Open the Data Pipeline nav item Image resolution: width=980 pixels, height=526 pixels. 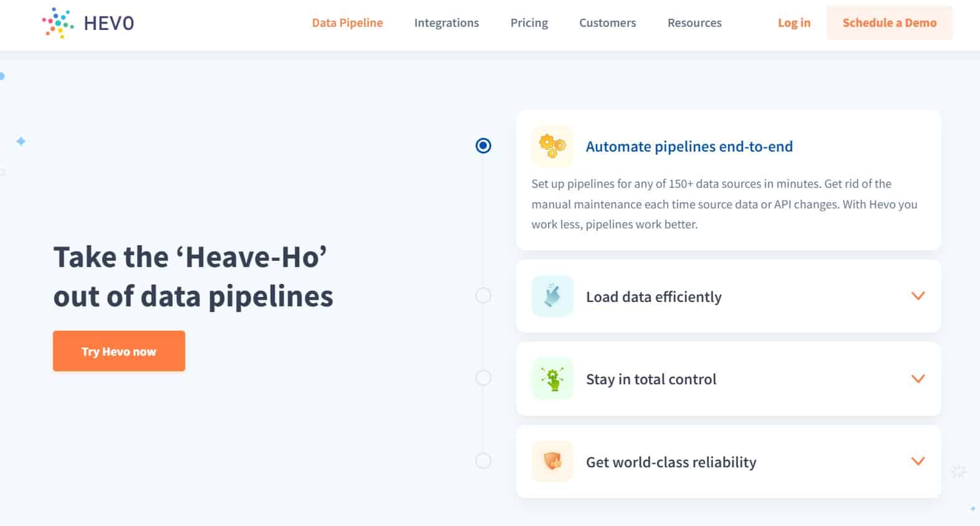pos(347,23)
